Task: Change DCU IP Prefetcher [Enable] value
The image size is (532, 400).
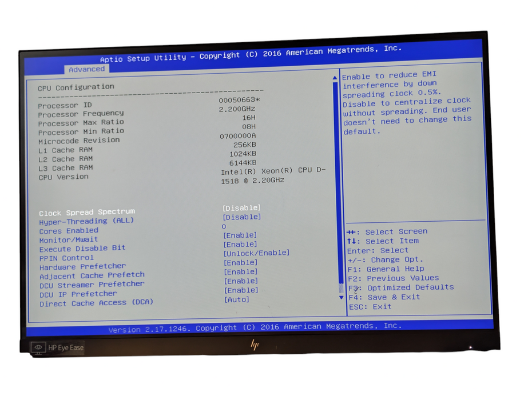Action: click(241, 290)
